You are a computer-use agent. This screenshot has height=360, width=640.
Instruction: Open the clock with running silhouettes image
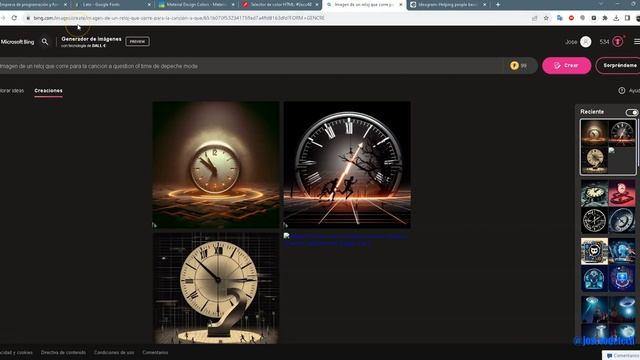pos(347,165)
